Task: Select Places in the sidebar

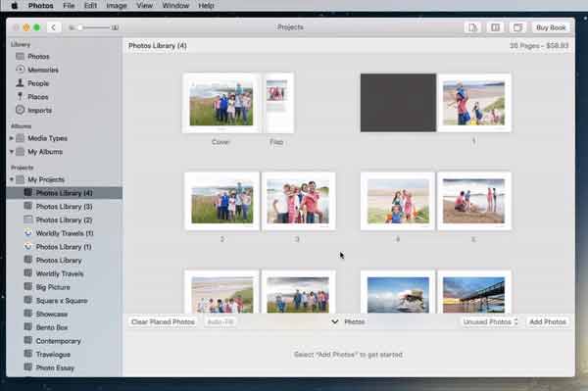Action: pos(38,97)
